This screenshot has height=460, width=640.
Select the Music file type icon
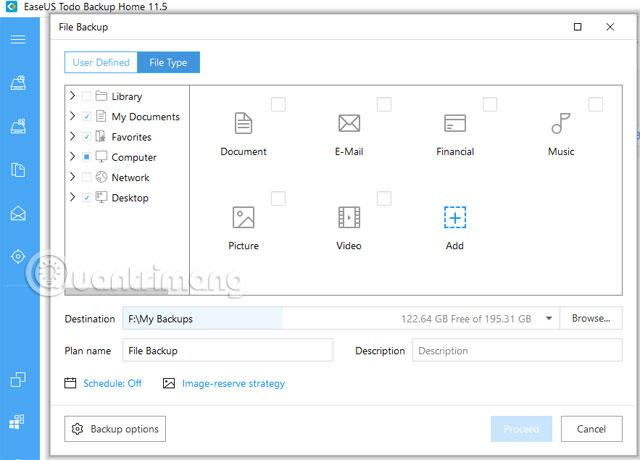click(x=561, y=123)
